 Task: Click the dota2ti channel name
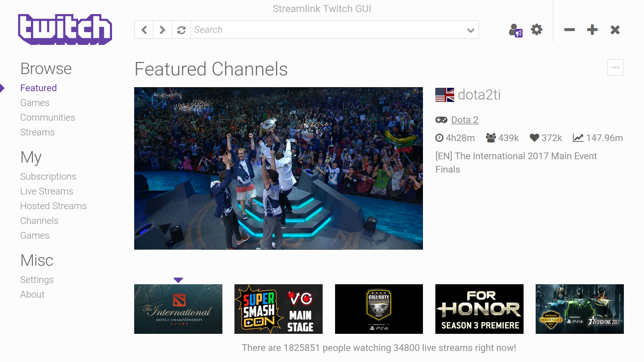click(479, 95)
